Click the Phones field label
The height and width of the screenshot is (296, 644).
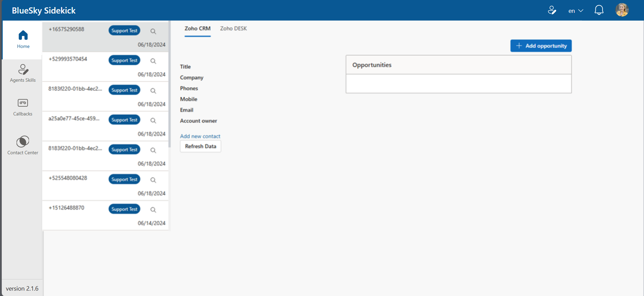[189, 88]
